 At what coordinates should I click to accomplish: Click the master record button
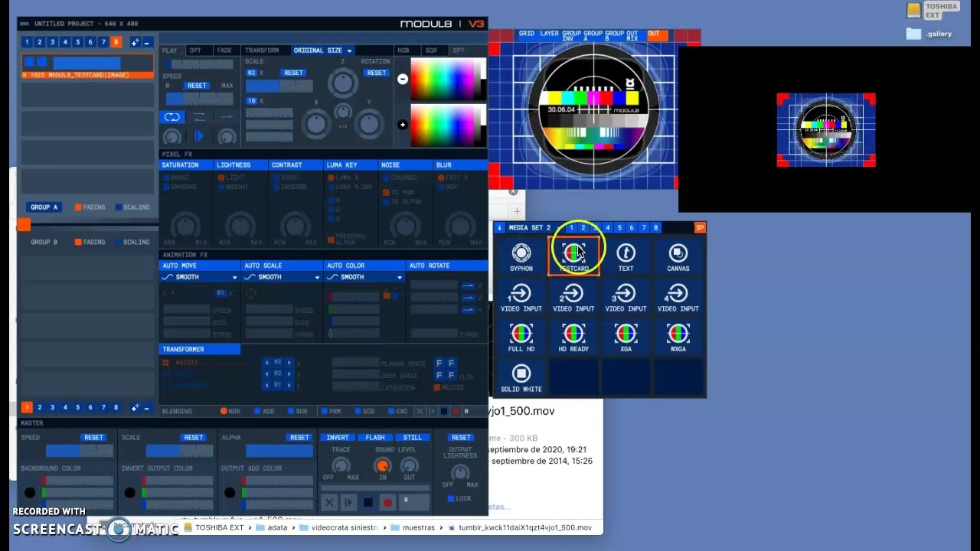(387, 502)
